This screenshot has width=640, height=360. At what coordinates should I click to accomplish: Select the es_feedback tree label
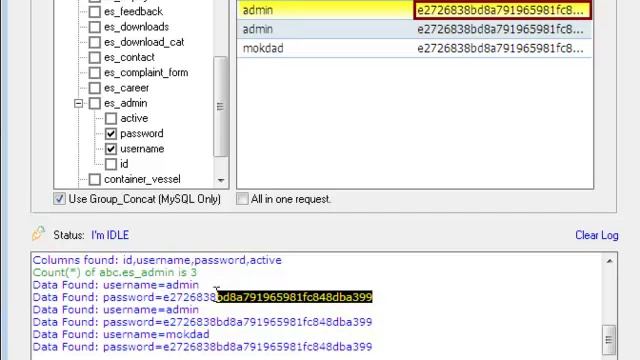[133, 11]
